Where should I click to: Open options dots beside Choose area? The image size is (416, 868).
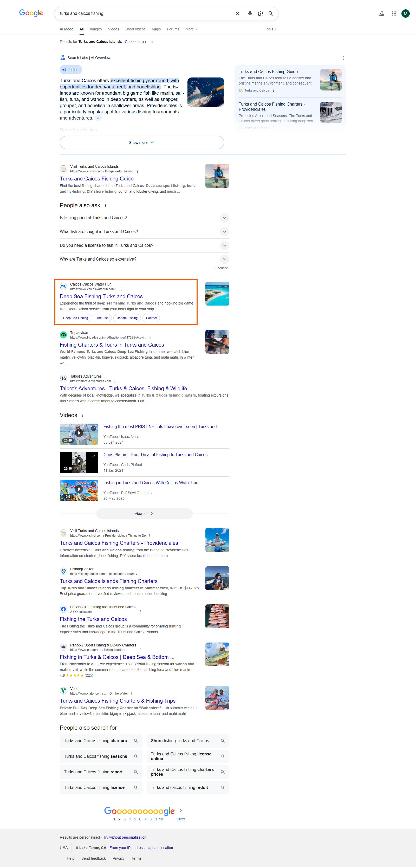(152, 41)
